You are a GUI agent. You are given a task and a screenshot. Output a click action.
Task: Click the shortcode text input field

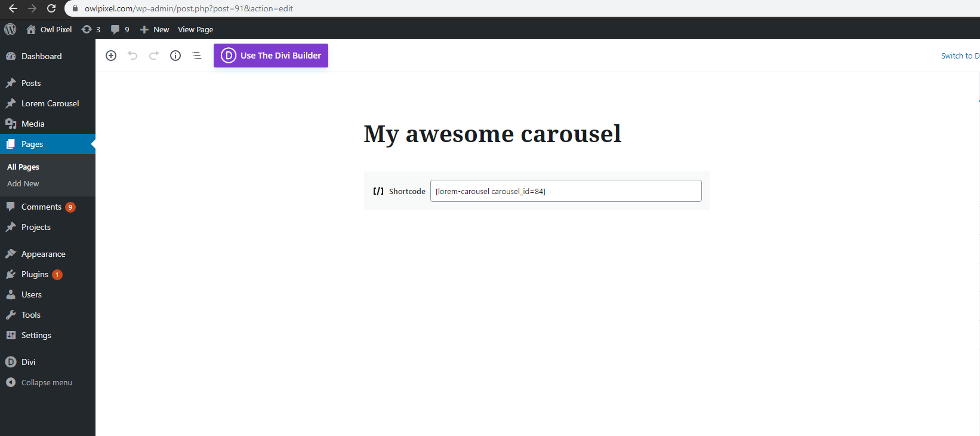[566, 191]
